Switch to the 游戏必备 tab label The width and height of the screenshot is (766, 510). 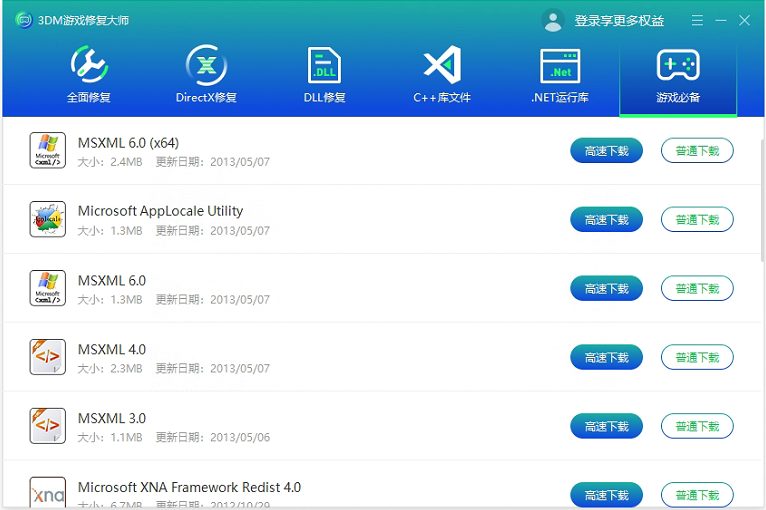(678, 97)
